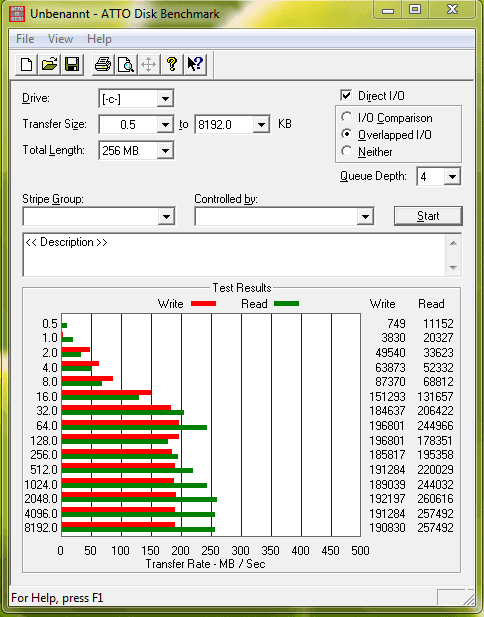Click the four-arrow move toolbar icon
This screenshot has height=617, width=484.
[x=148, y=64]
